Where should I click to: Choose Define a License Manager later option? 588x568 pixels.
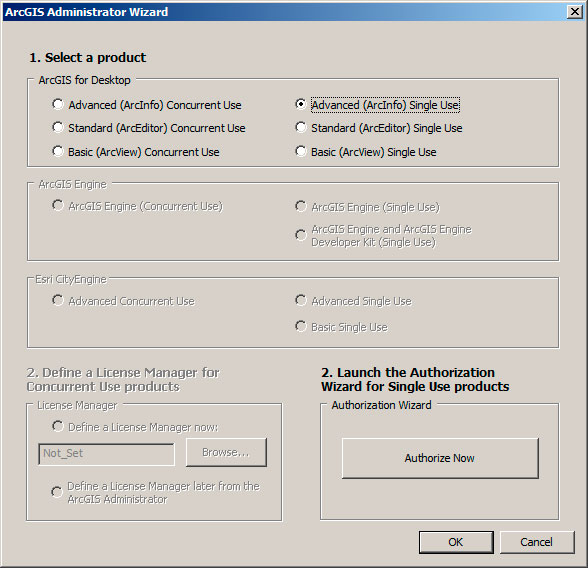point(57,492)
